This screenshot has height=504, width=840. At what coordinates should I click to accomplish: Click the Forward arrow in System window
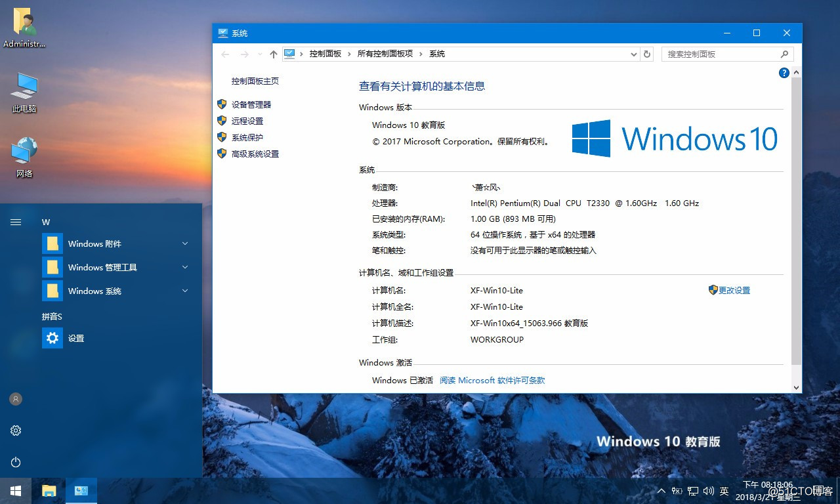[245, 54]
